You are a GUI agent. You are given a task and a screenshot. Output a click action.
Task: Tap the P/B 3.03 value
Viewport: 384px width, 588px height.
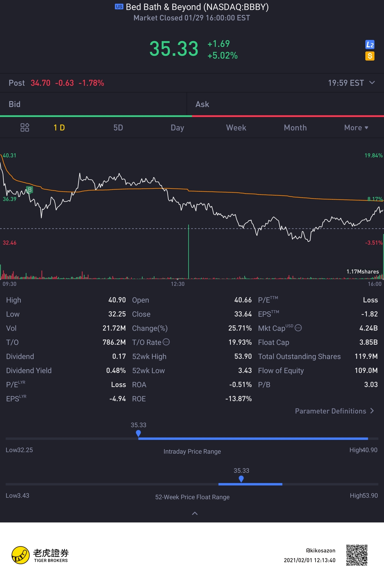point(371,384)
